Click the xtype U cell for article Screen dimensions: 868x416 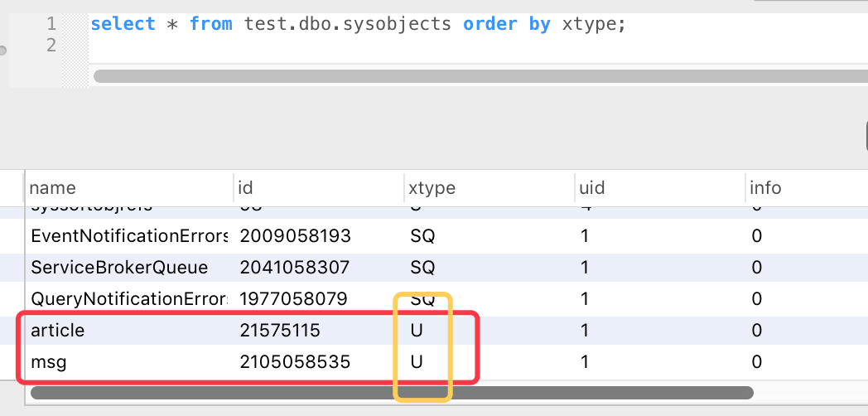point(417,331)
